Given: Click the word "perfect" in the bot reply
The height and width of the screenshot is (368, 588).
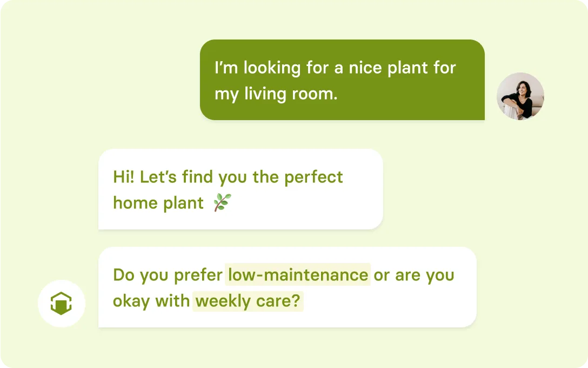Looking at the screenshot, I should [313, 177].
